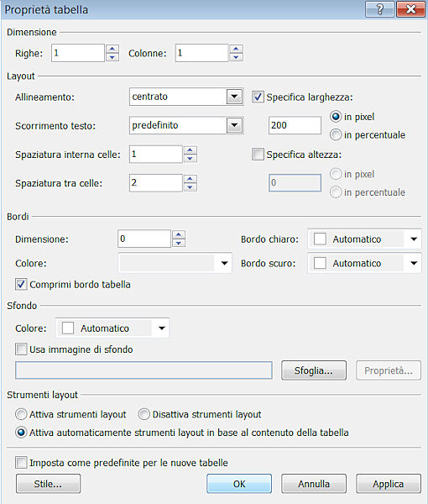
Task: Check Usa immagine di sfondo
Action: point(21,349)
